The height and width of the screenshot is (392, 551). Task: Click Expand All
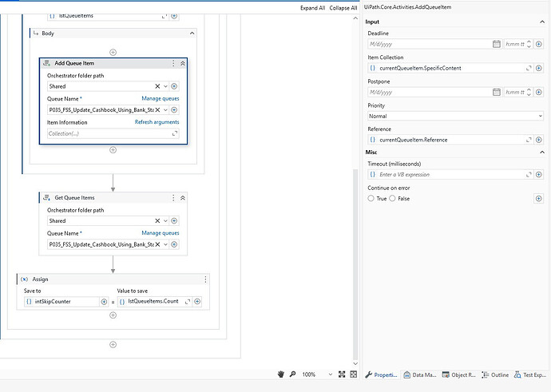click(312, 8)
